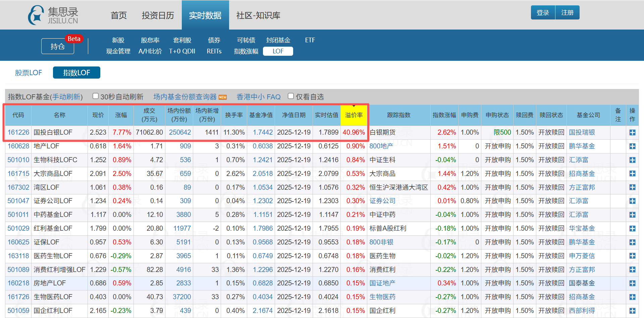644x318 pixels.
Task: Sort table by 换手率 column header
Action: pyautogui.click(x=234, y=115)
